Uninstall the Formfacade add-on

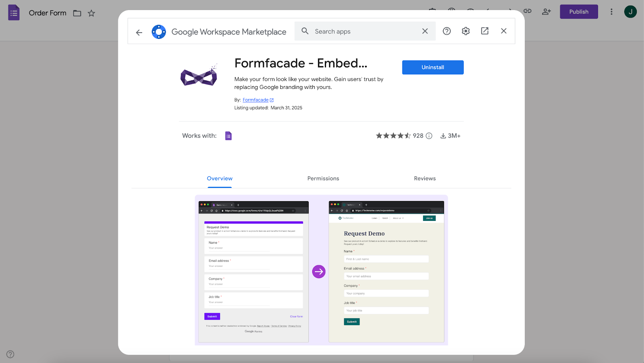(x=433, y=67)
